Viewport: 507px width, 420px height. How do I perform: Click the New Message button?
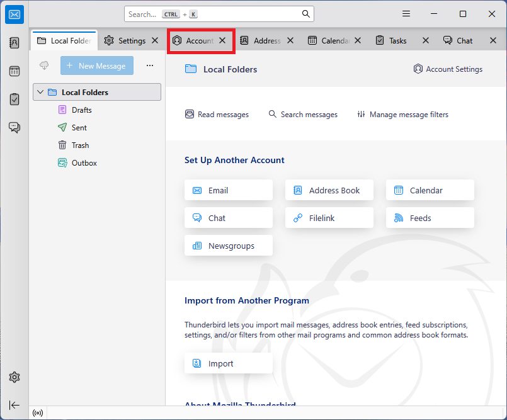[x=97, y=65]
